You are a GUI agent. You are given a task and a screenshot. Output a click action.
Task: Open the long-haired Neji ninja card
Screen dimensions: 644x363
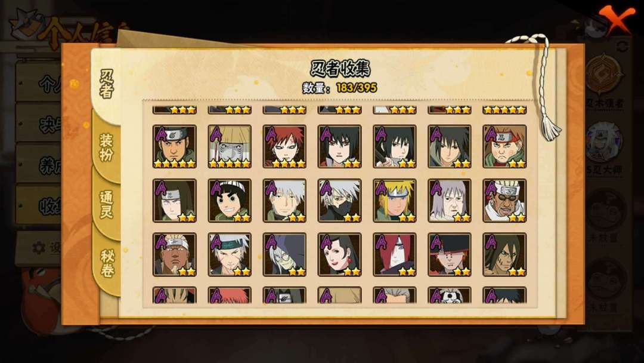pyautogui.click(x=175, y=201)
